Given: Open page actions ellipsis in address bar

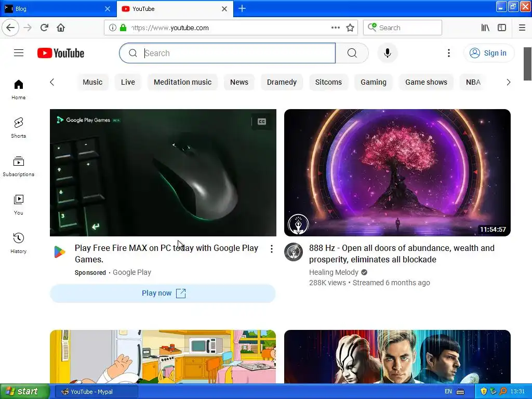Looking at the screenshot, I should pyautogui.click(x=335, y=28).
